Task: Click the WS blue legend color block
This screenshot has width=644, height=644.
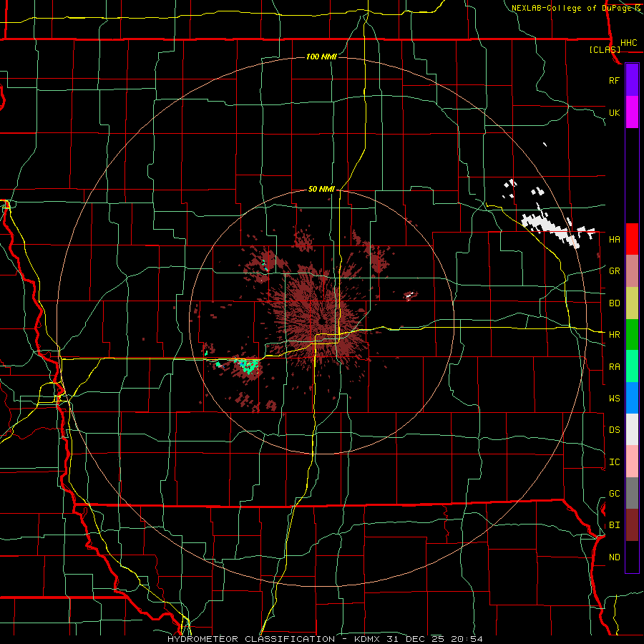Action: (x=632, y=398)
